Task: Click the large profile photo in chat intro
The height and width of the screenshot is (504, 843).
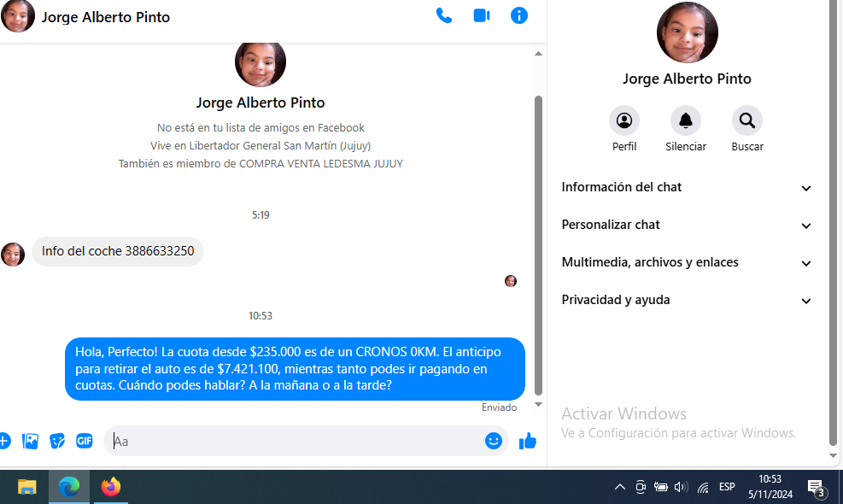Action: [x=261, y=63]
